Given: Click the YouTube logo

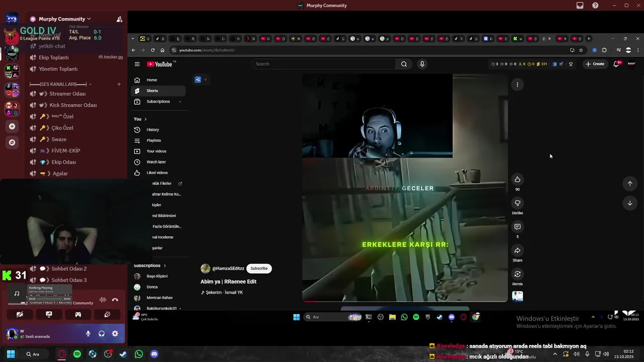Looking at the screenshot, I should (160, 64).
